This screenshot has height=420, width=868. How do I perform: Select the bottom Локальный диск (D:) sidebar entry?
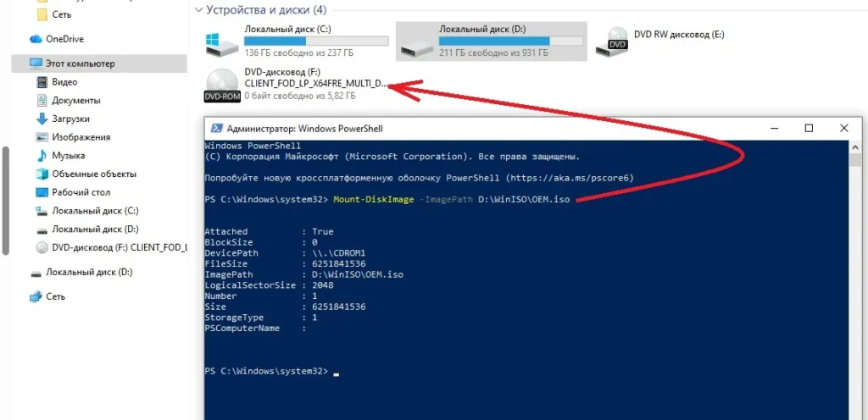pos(89,272)
